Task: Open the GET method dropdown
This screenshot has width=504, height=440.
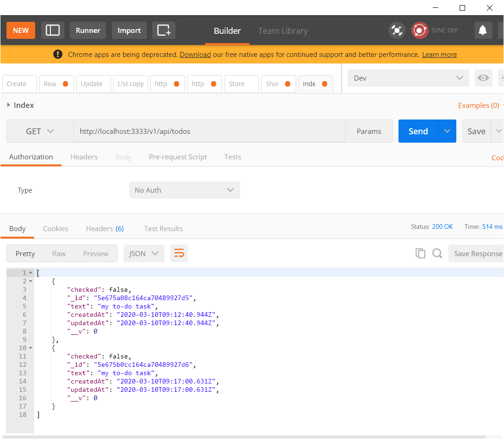Action: 39,131
